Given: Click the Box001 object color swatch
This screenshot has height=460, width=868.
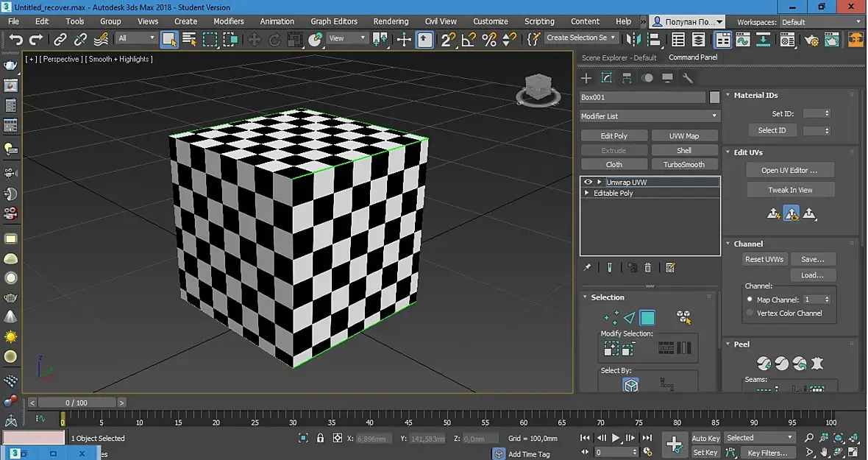Looking at the screenshot, I should 714,97.
